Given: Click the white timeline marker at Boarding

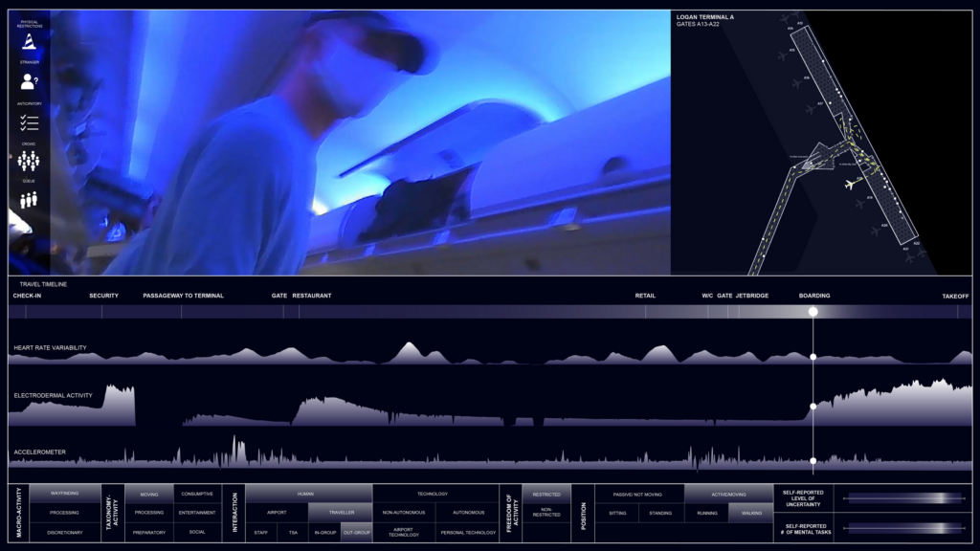Looking at the screenshot, I should pos(814,310).
